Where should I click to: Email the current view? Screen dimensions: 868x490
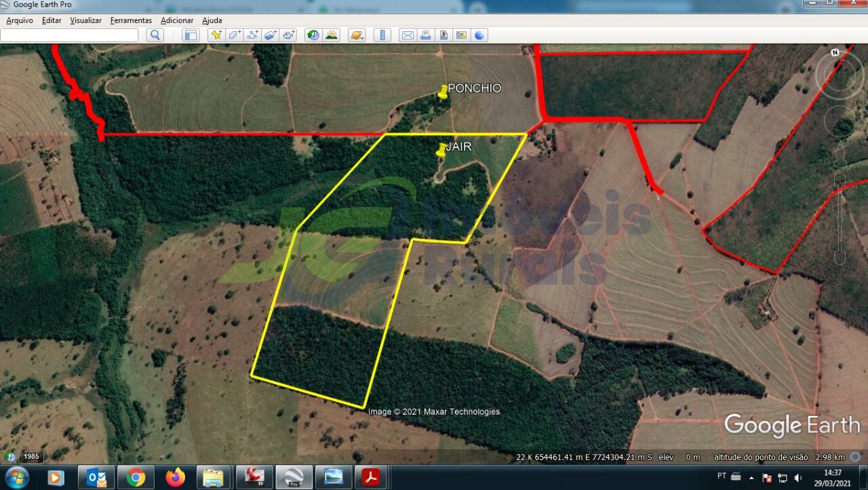[408, 35]
